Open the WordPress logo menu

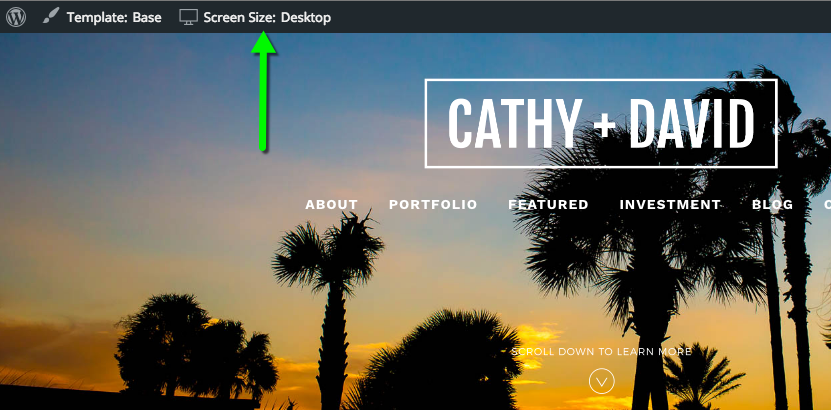pos(16,17)
